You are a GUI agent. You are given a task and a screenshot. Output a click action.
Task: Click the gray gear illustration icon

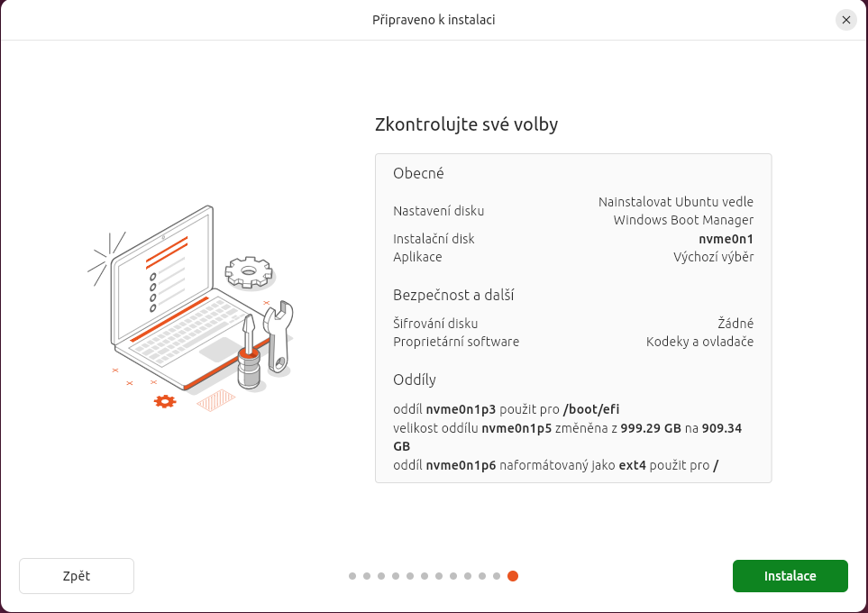click(249, 270)
